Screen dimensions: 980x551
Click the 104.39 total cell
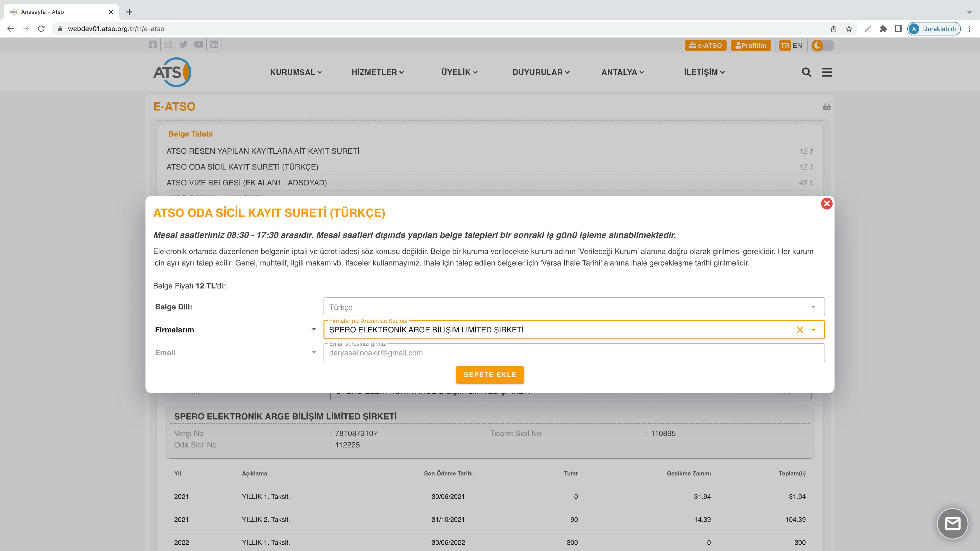795,519
